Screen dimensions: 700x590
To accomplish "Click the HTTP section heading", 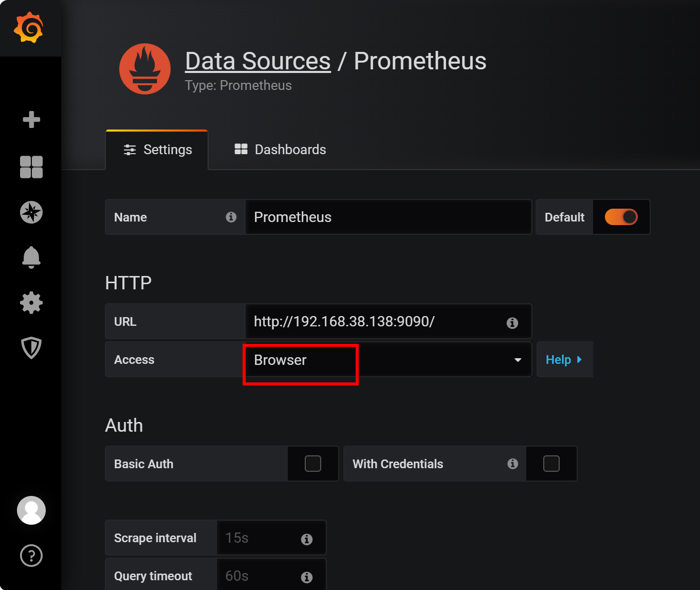I will click(128, 283).
